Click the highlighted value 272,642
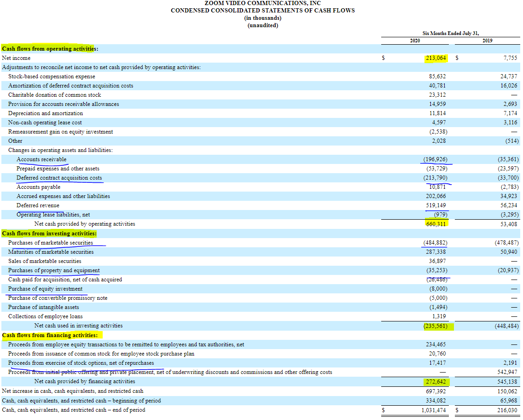This screenshot has width=523, height=420. pos(436,382)
